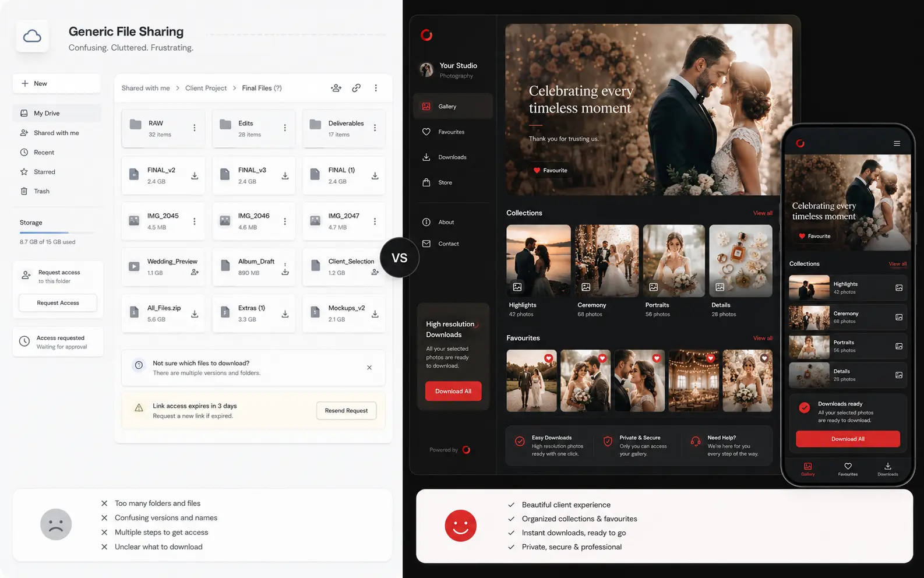The width and height of the screenshot is (924, 578).
Task: Open the Highlights collection thumbnail
Action: (538, 261)
